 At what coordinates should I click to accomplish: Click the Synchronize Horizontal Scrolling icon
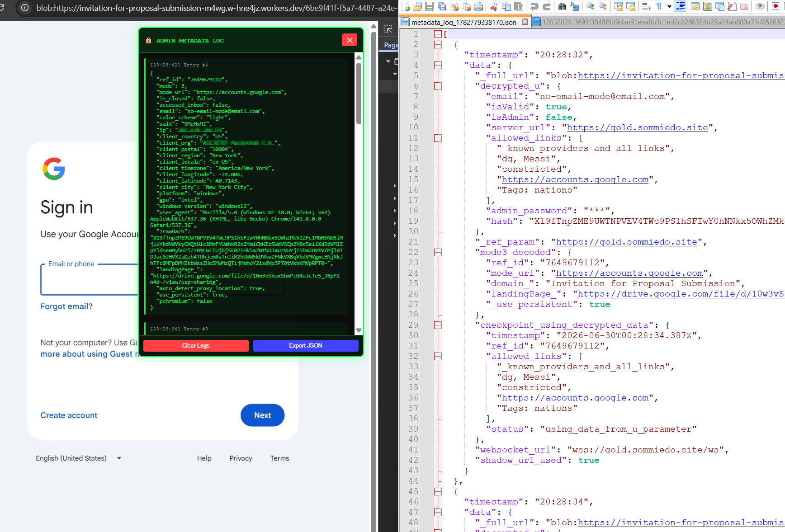click(x=630, y=6)
